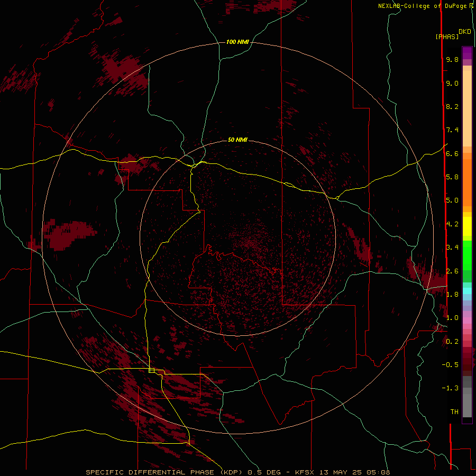Viewport: 476px width, 476px height.
Task: Click the 9.0 value on the legend
Action: click(x=452, y=83)
